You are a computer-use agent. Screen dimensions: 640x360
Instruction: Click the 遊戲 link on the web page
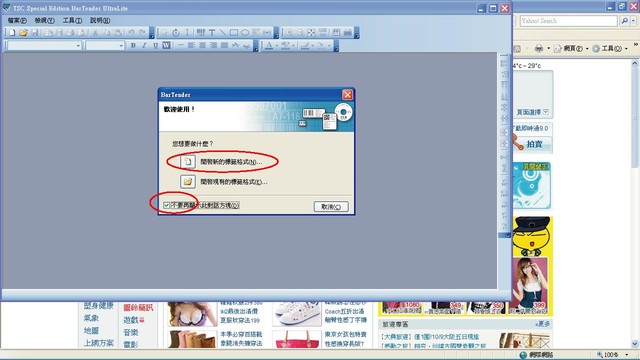[131, 320]
